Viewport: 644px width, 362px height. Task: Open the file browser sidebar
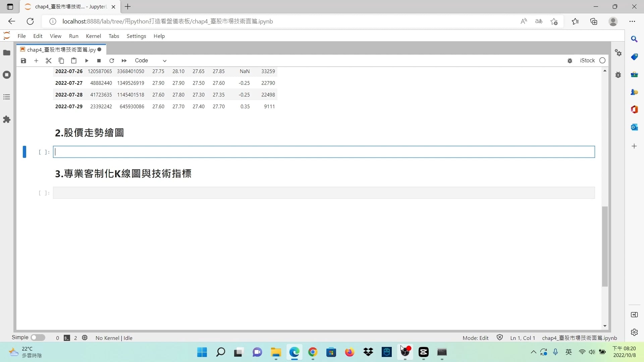point(7,53)
